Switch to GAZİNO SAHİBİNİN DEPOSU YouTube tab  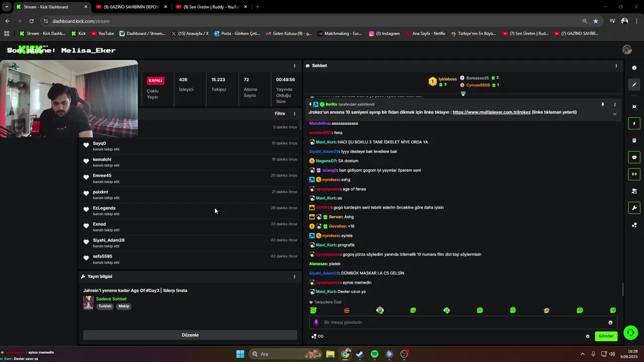coord(131,7)
